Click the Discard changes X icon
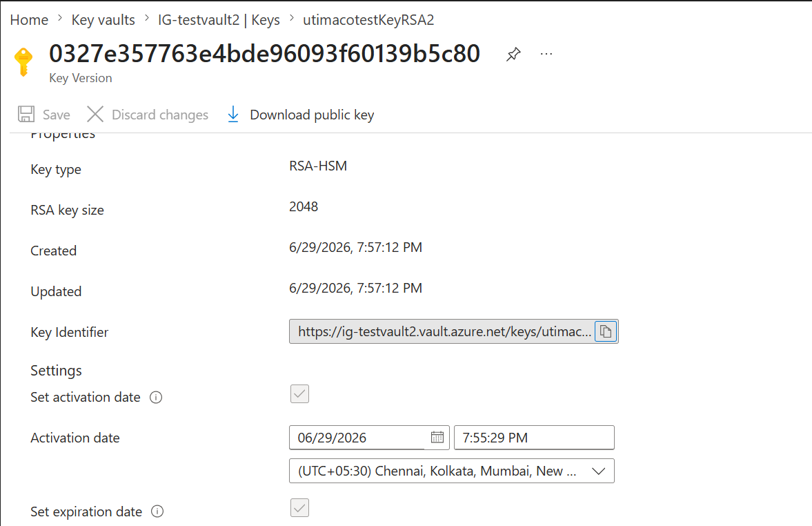Screen dimensions: 812x526 pyautogui.click(x=95, y=114)
